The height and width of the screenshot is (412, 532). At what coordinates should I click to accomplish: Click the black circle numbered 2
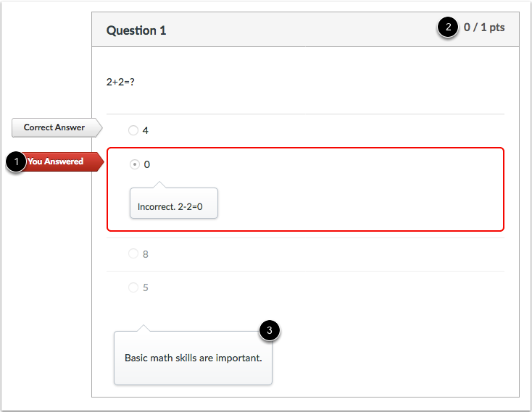448,27
